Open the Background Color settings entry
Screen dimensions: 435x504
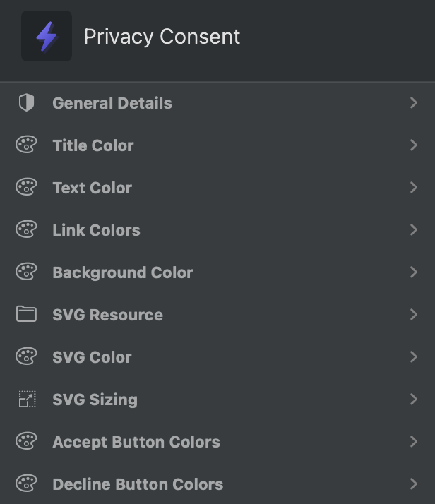click(x=122, y=272)
